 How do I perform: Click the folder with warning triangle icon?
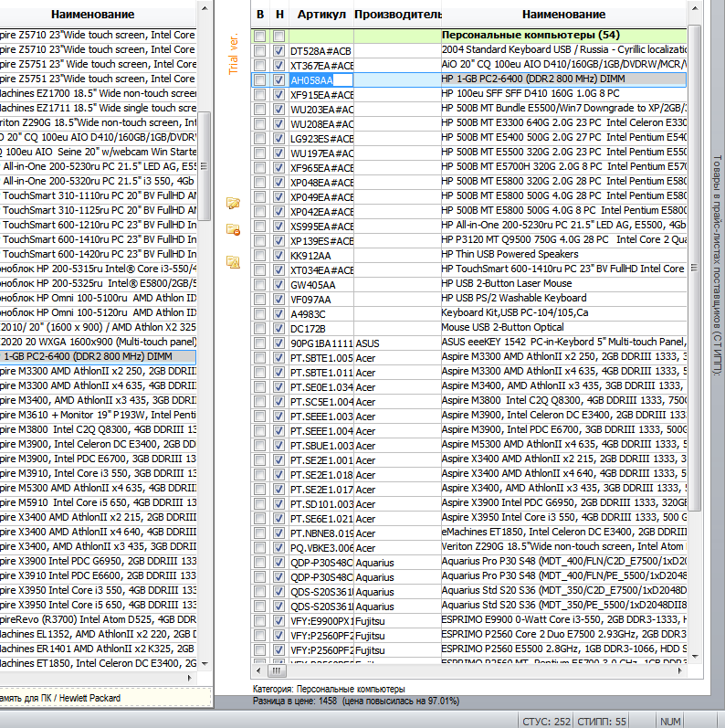[233, 262]
